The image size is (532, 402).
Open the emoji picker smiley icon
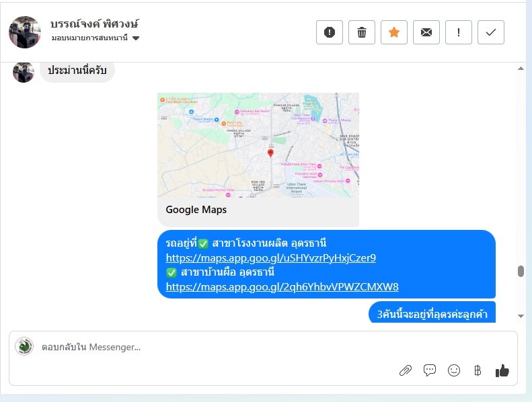coord(453,370)
